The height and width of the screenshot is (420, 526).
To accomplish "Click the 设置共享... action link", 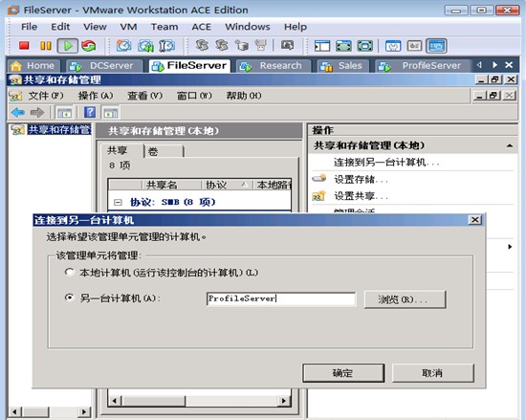I will (361, 196).
